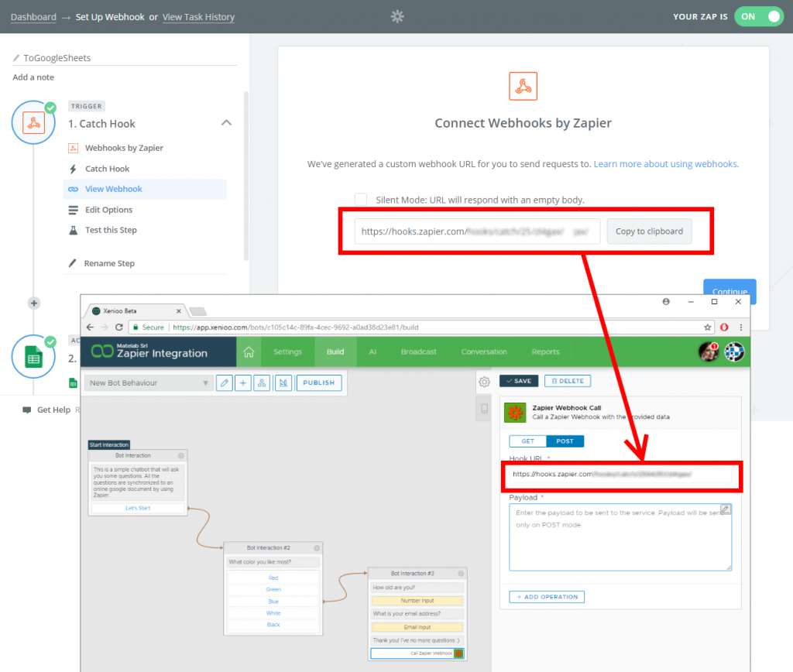
Task: Click gear icon on Bot Interaction #2 node
Action: coord(317,548)
